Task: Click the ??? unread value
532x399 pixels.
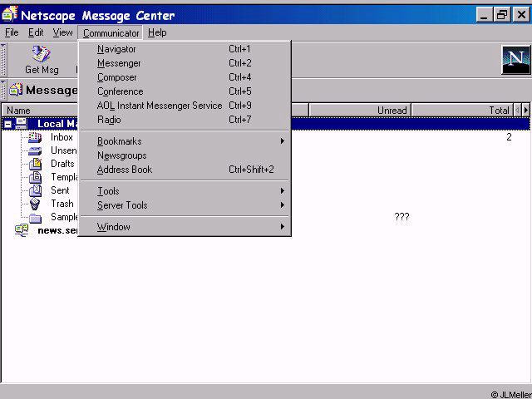Action: tap(401, 217)
